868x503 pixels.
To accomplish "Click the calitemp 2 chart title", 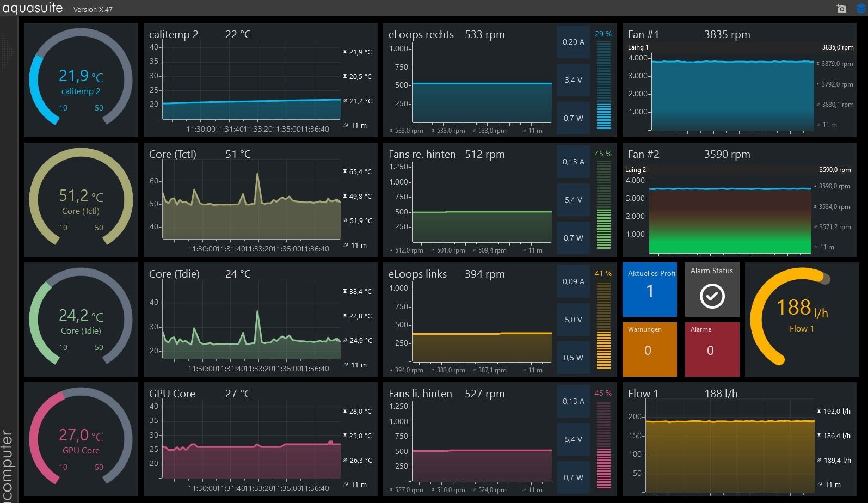I will (x=174, y=34).
